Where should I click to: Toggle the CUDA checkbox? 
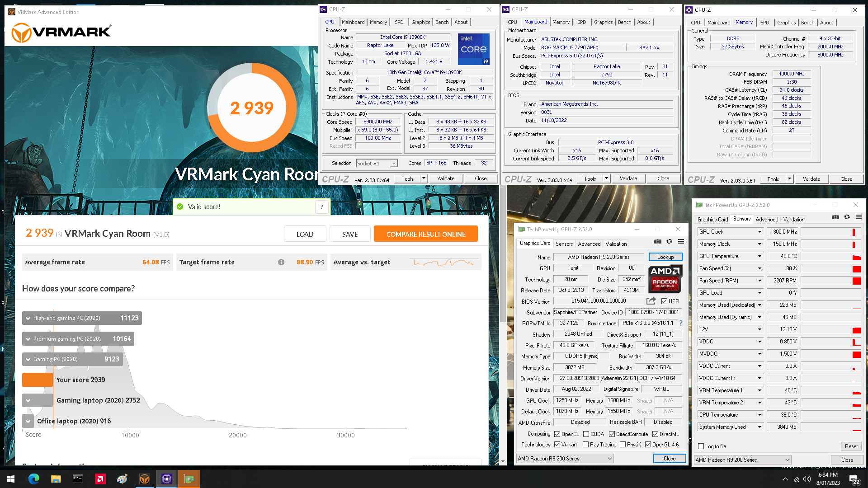[586, 434]
